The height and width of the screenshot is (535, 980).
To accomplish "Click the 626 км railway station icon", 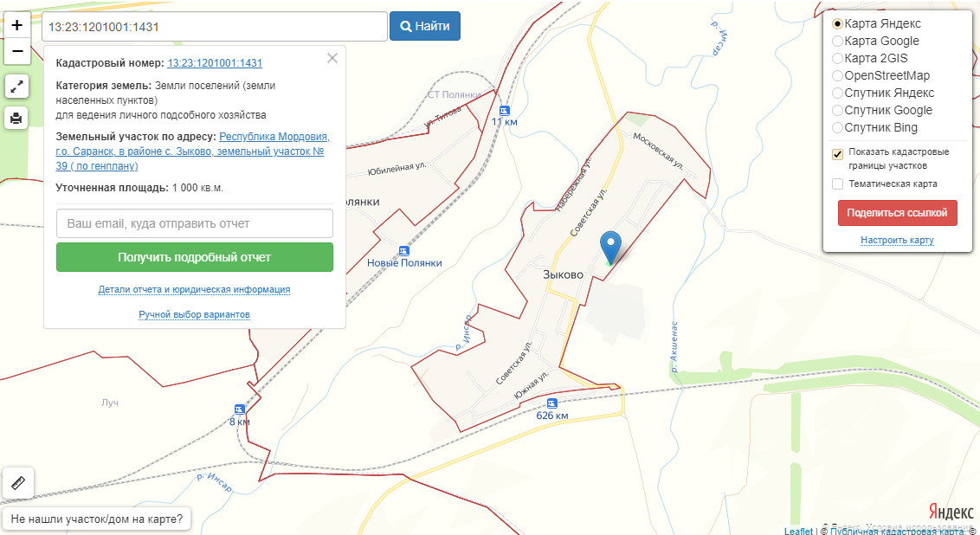I will (x=551, y=403).
